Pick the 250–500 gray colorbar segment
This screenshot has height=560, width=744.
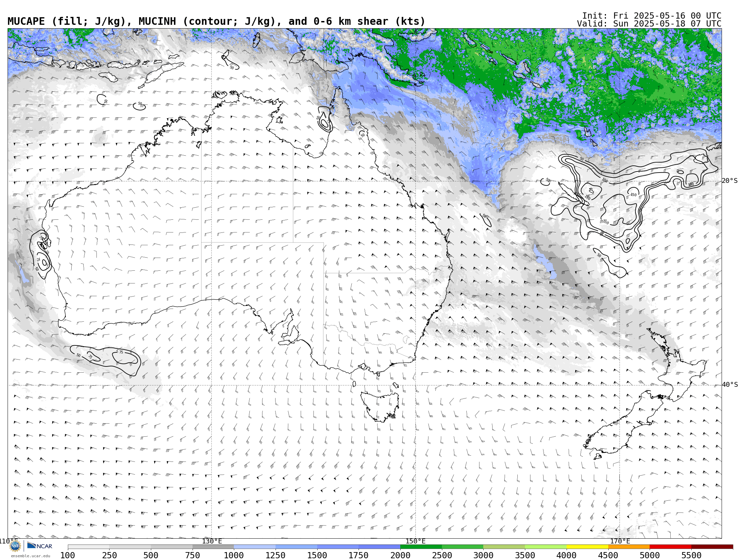tap(130, 547)
